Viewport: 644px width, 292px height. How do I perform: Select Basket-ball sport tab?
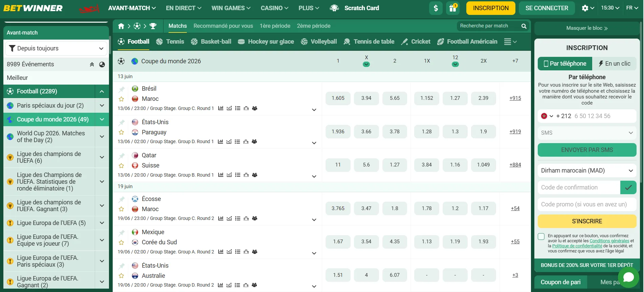click(211, 42)
